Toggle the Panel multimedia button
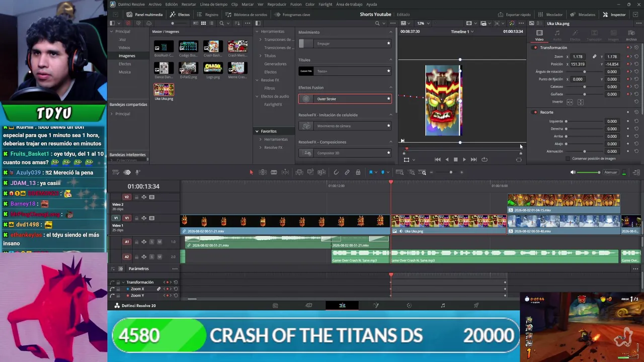The image size is (644, 362). pos(145,15)
